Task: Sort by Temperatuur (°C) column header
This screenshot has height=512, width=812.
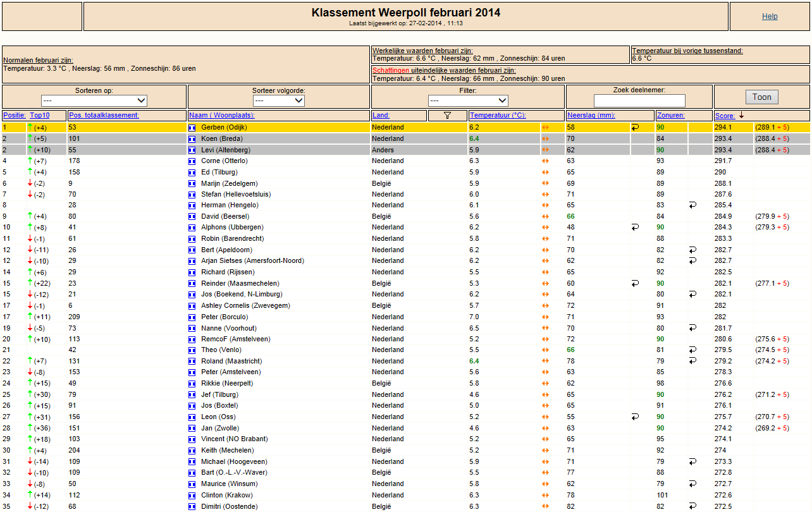Action: coord(498,116)
